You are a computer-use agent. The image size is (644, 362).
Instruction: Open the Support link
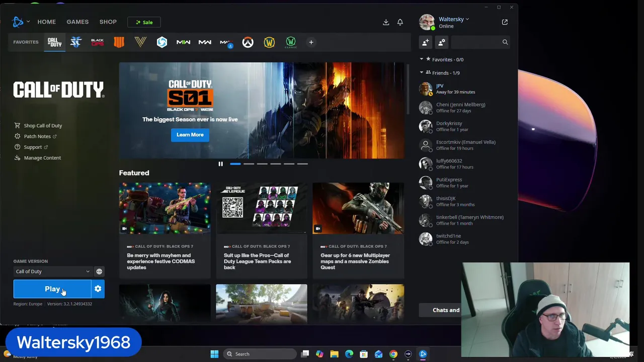[31, 147]
